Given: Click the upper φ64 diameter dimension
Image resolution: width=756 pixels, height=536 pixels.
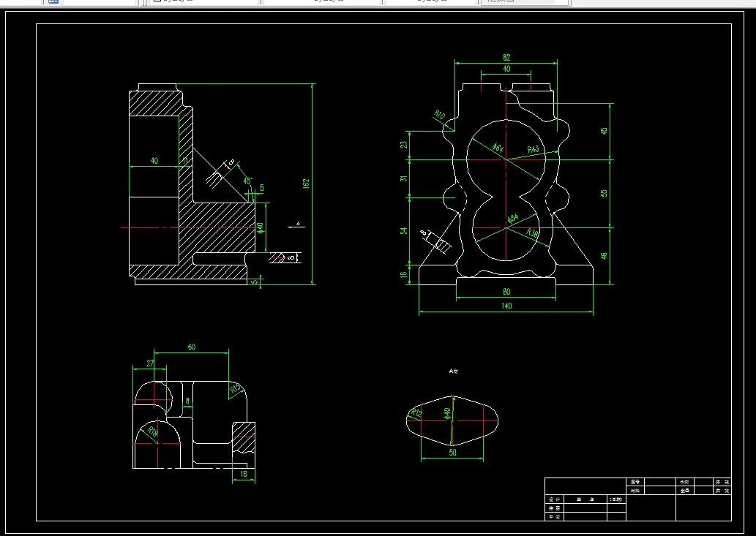Looking at the screenshot, I should [498, 148].
